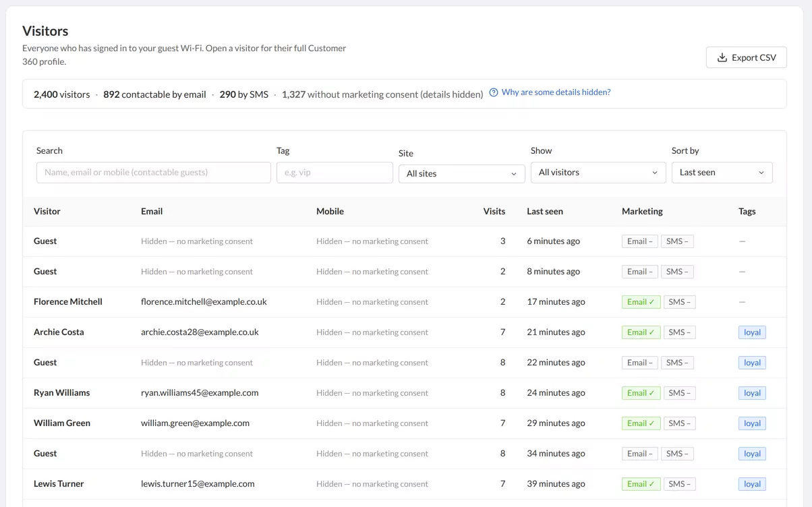
Task: Click '39 minutes ago' last seen cell
Action: [x=556, y=483]
